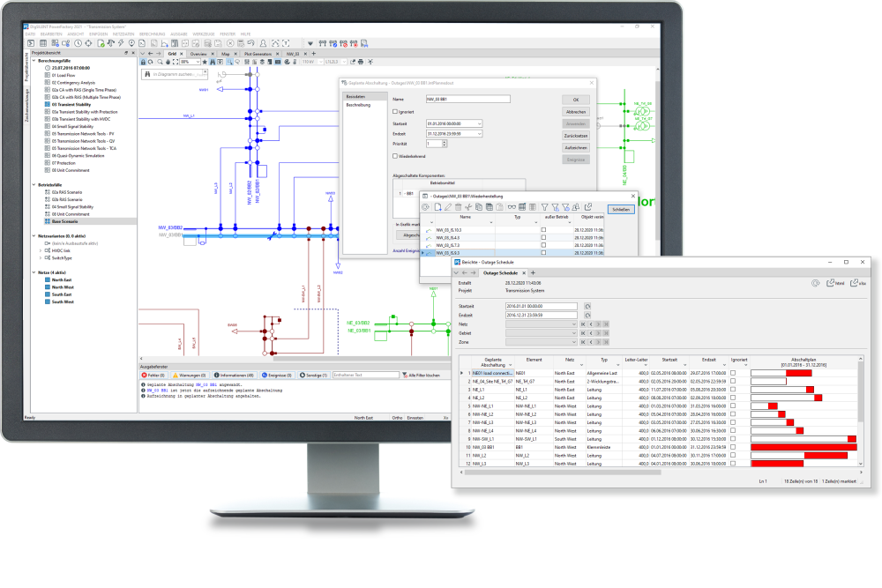882x588 pixels.
Task: Click the star bookmark icon in diagram toolbar
Action: coord(205,62)
